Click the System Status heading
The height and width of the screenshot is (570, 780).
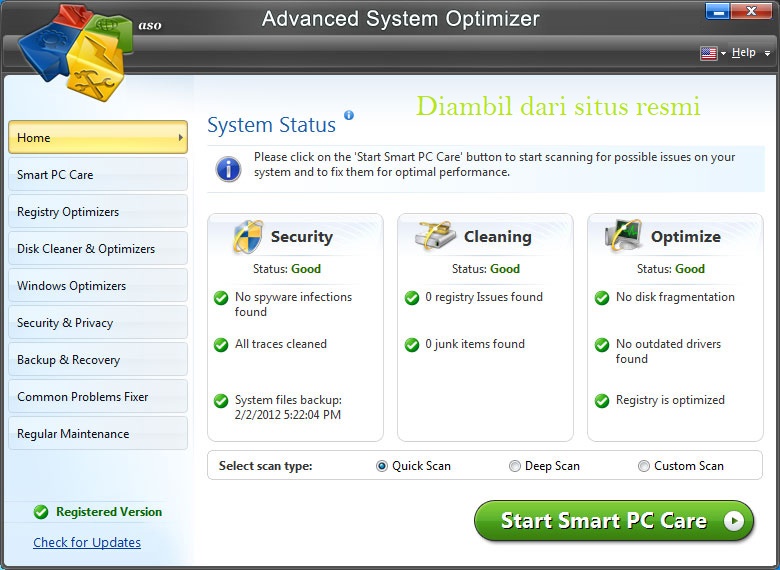point(272,125)
